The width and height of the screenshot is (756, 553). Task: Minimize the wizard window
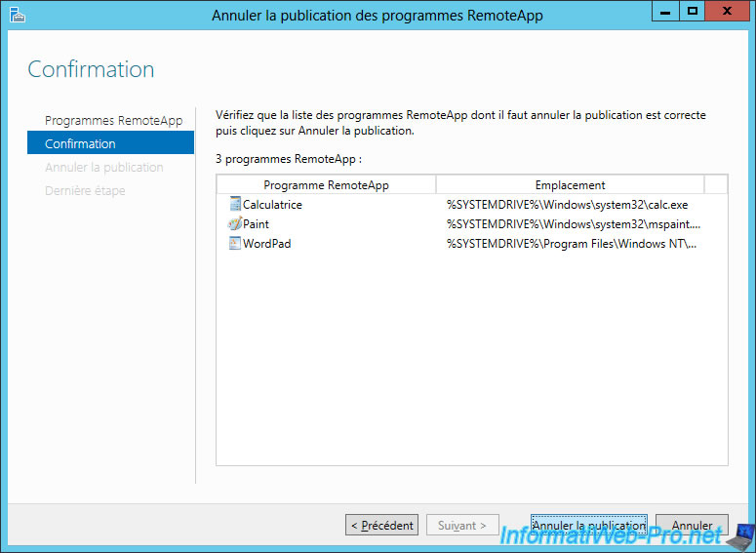tap(665, 11)
